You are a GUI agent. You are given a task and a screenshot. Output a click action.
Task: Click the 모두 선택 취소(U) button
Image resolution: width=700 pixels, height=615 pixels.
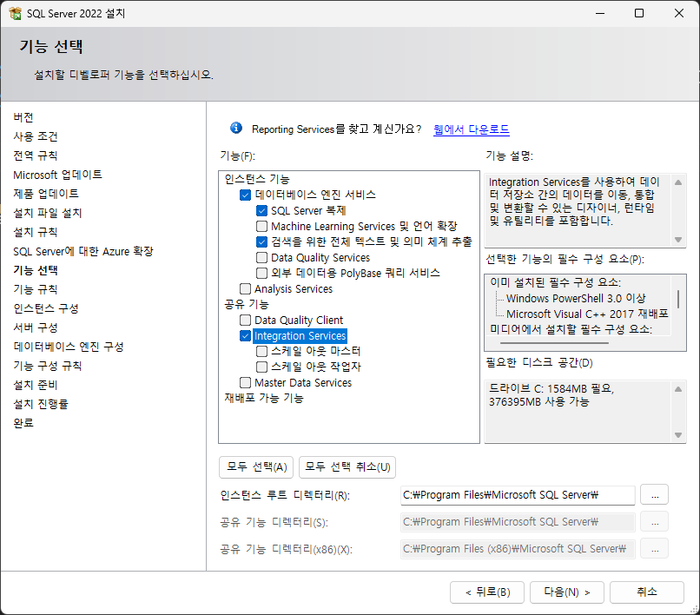[x=347, y=467]
